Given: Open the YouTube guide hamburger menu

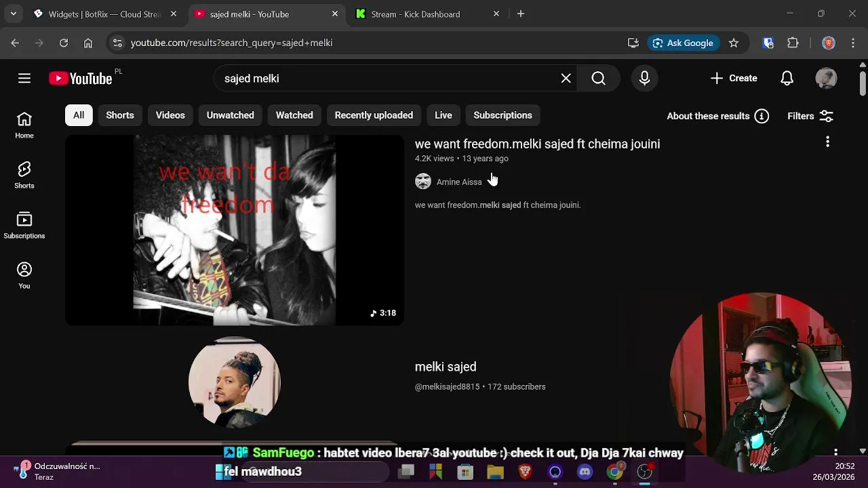Looking at the screenshot, I should coord(24,79).
